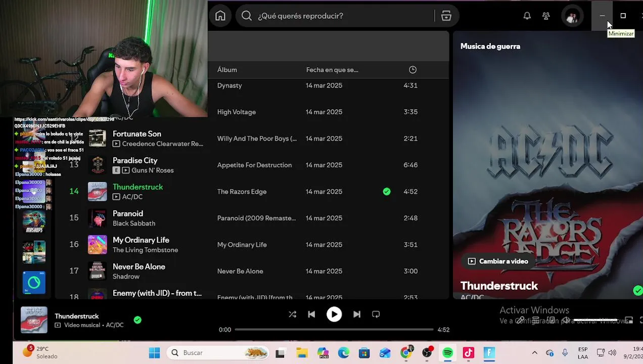Click the taskbar Buscar search box

tap(218, 353)
